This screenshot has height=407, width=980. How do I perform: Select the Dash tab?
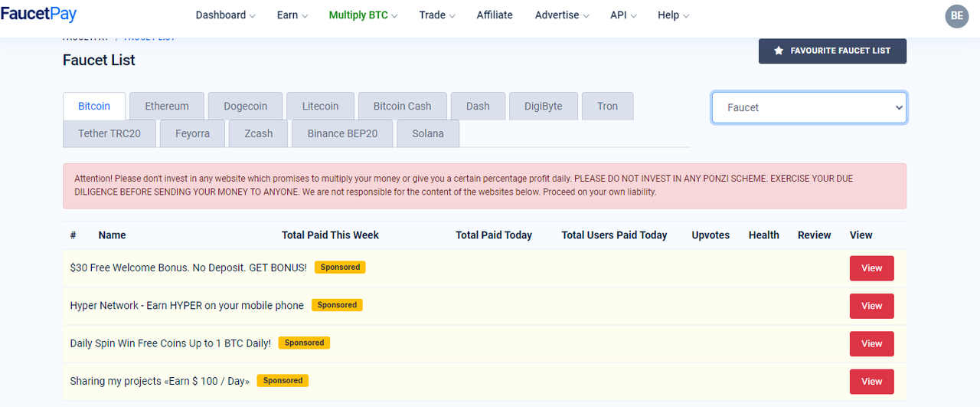[478, 106]
